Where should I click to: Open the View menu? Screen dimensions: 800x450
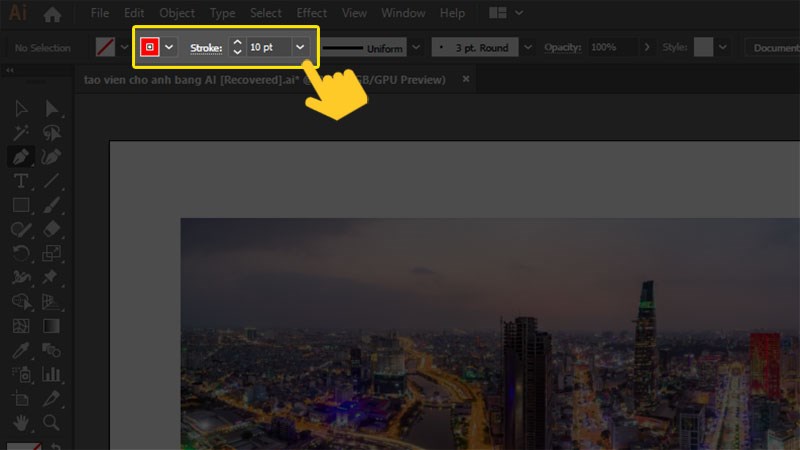click(x=354, y=13)
